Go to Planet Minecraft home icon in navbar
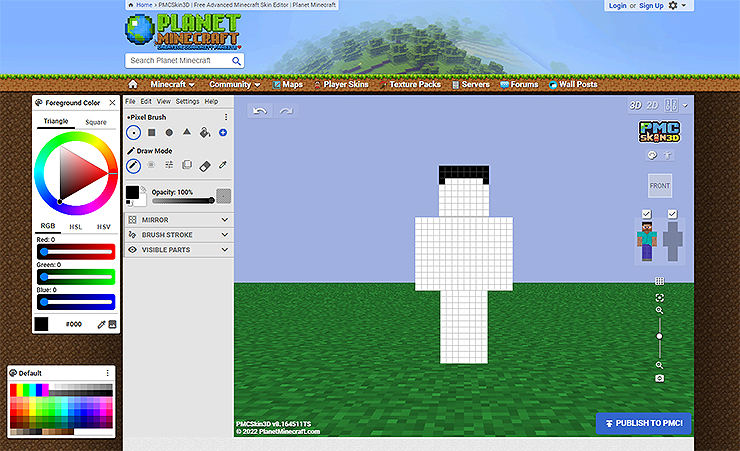The height and width of the screenshot is (451, 740). (133, 84)
